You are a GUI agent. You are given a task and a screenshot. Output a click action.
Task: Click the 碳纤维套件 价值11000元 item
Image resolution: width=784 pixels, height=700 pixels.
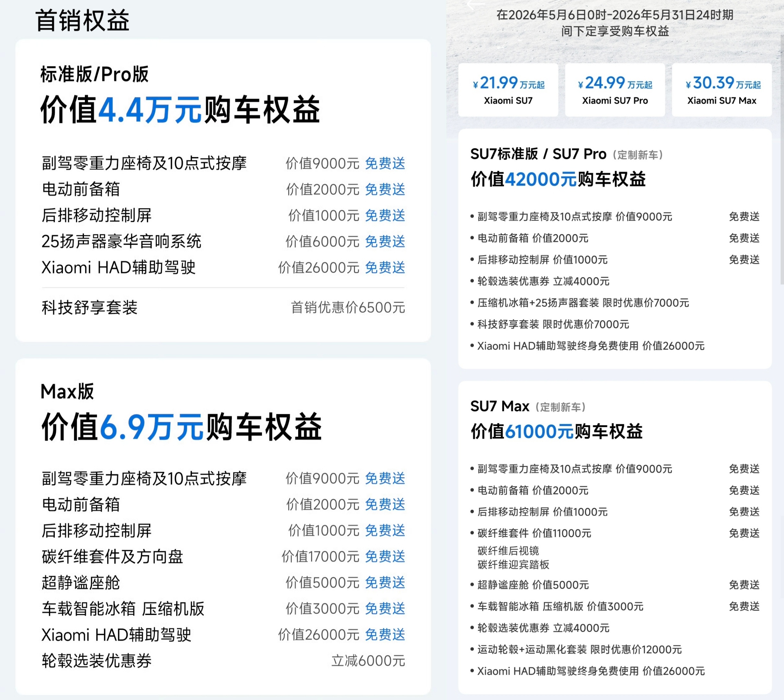534,533
